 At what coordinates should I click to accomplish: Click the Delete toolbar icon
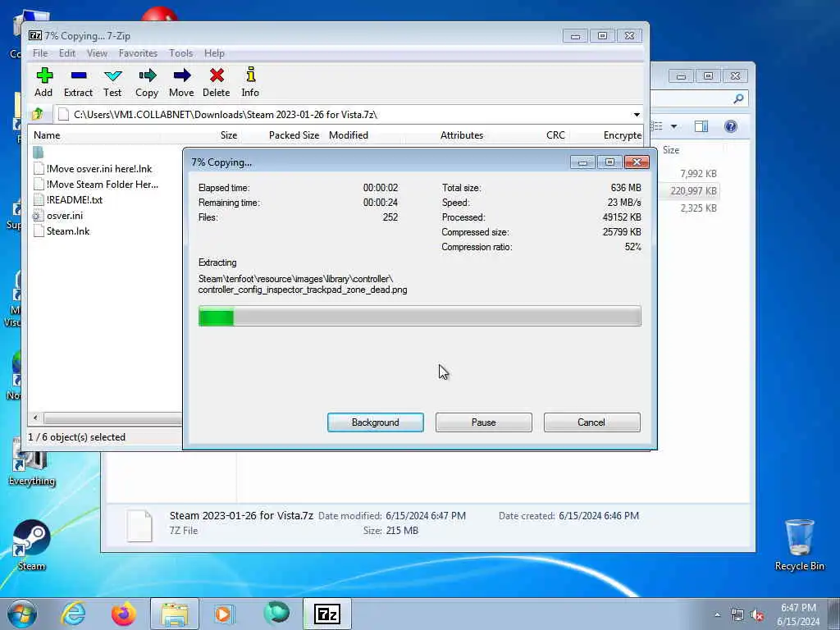click(217, 82)
